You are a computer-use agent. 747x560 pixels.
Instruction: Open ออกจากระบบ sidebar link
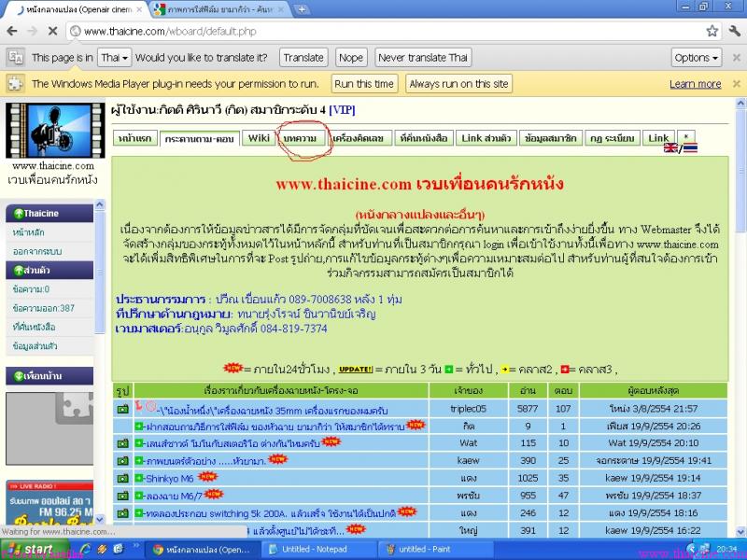(x=37, y=251)
